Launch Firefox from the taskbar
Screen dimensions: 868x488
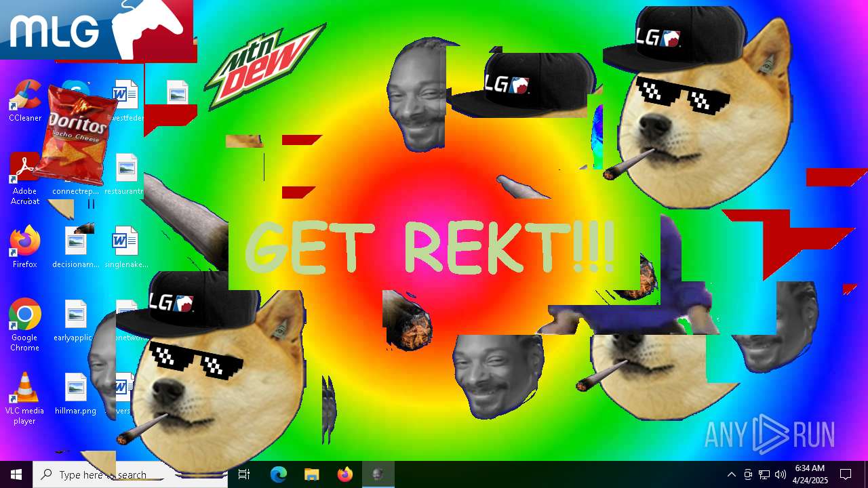click(x=344, y=474)
